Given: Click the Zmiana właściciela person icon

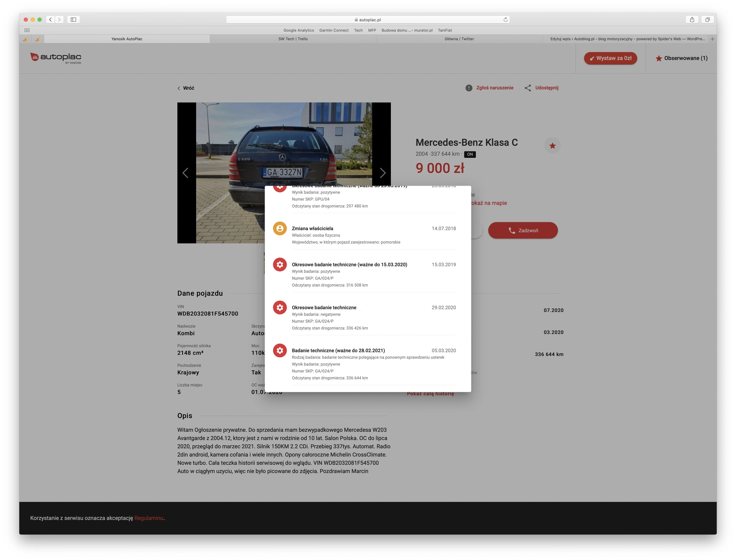Looking at the screenshot, I should (x=280, y=228).
